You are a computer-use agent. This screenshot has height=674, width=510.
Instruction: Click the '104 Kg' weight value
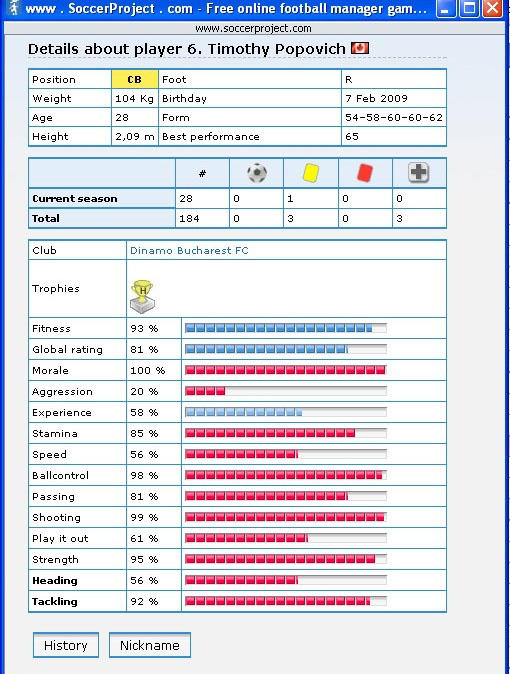(134, 98)
